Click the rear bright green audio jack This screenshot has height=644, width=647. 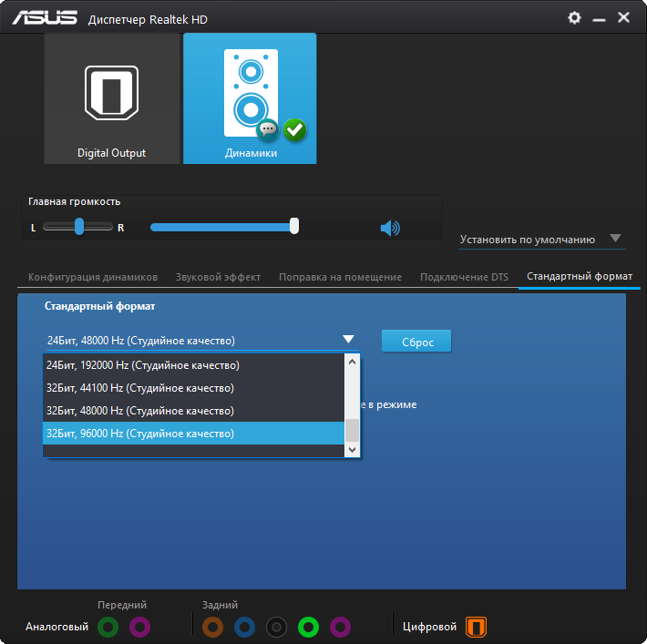tap(308, 627)
